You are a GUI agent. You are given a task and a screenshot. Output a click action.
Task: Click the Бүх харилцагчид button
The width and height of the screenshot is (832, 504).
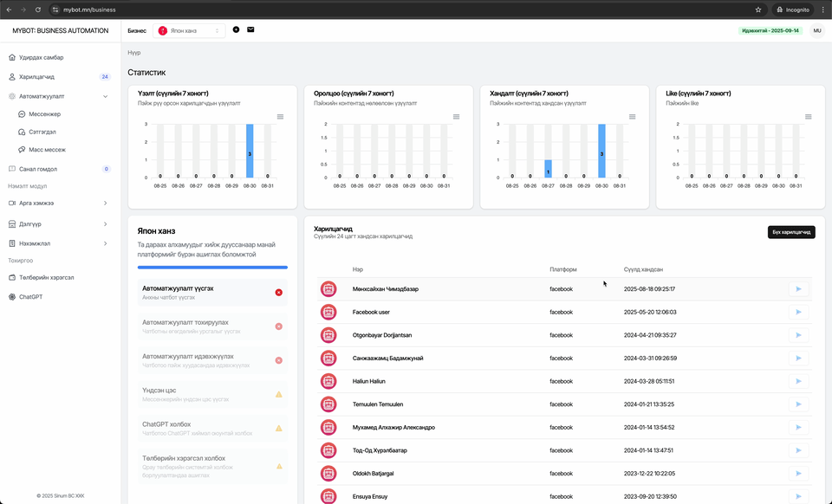pos(790,232)
